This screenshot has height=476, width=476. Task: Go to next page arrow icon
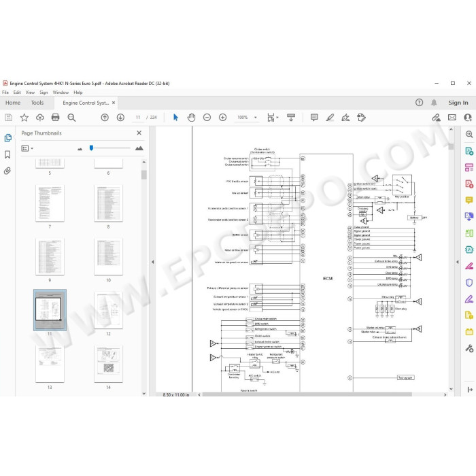click(120, 118)
